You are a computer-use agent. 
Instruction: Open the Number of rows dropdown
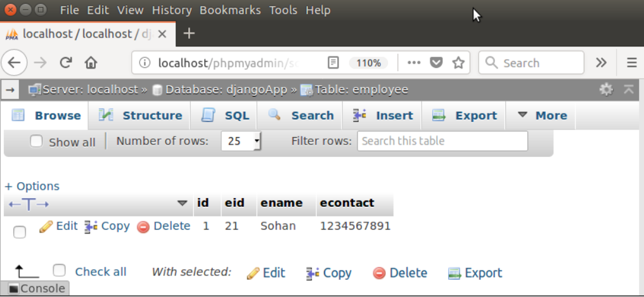tap(241, 141)
